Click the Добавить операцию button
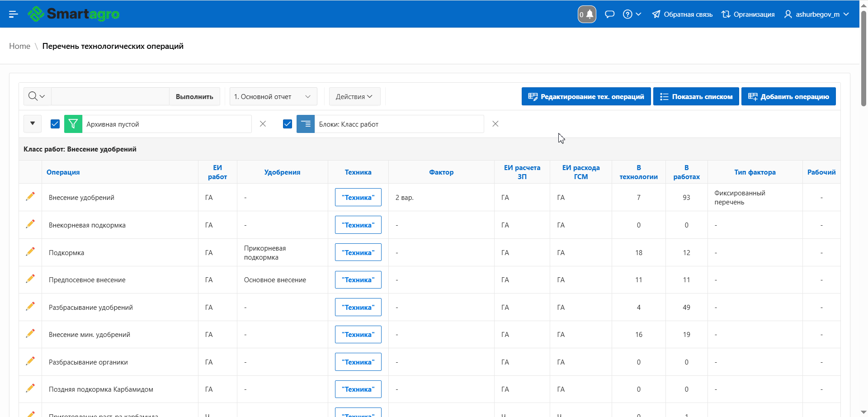The height and width of the screenshot is (417, 868). 788,96
